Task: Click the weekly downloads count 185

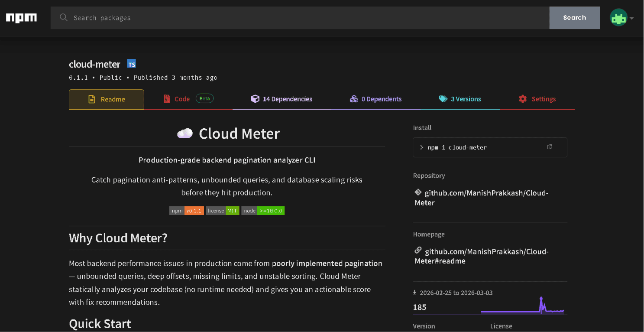Action: click(x=420, y=307)
